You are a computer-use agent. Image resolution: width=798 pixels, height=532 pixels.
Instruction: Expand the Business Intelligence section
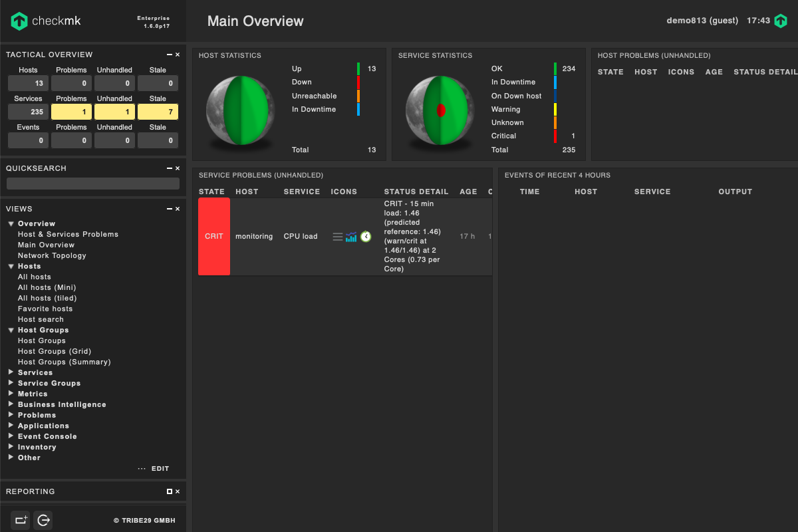tap(11, 404)
